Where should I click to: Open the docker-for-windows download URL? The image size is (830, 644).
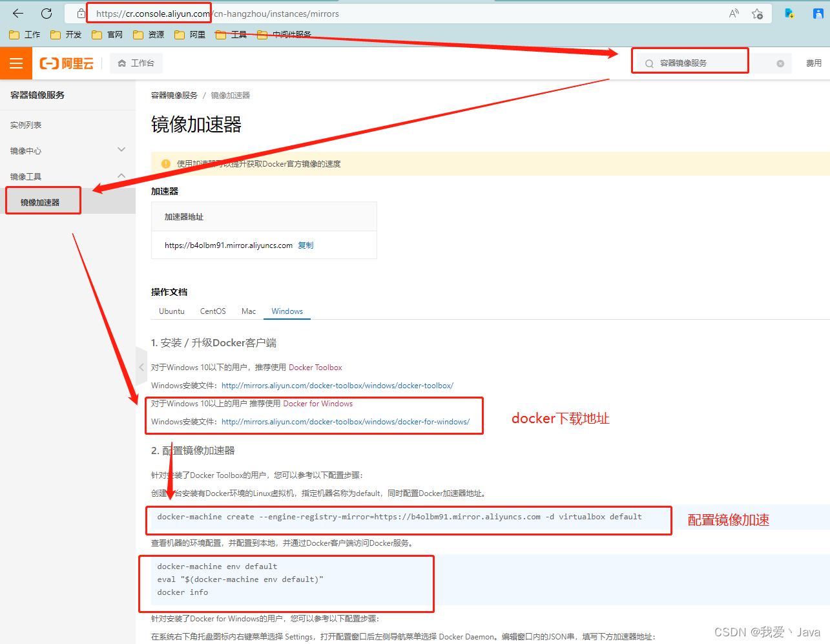pyautogui.click(x=346, y=422)
